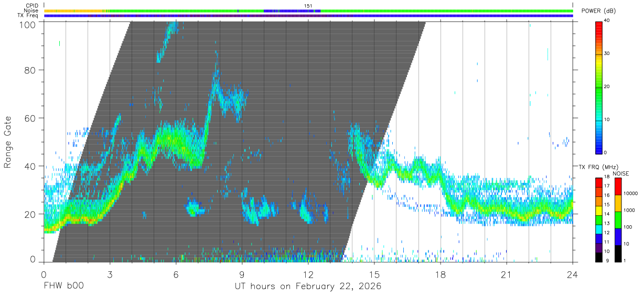The height and width of the screenshot is (297, 644).
Task: Click the 'Noise' strip label
Action: (31, 10)
